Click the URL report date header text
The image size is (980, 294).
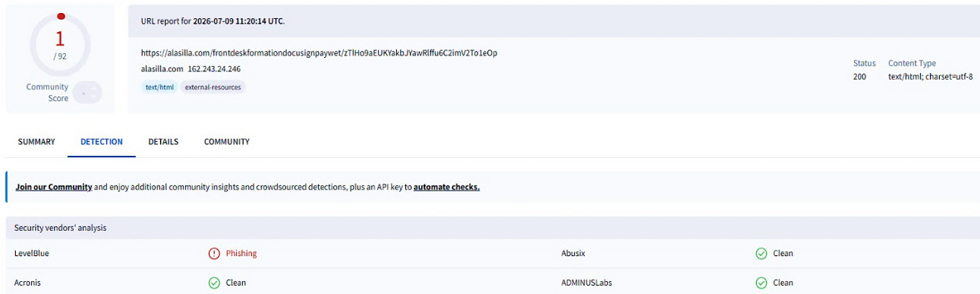point(213,21)
